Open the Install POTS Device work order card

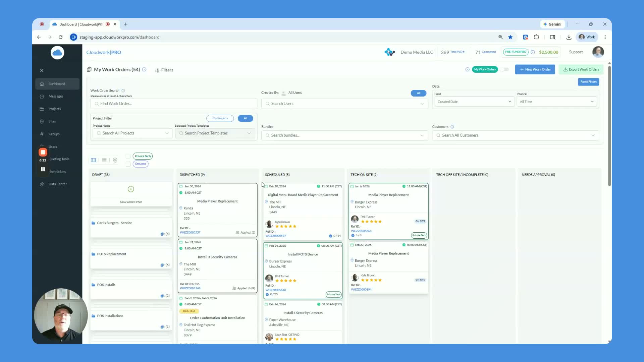pyautogui.click(x=303, y=270)
